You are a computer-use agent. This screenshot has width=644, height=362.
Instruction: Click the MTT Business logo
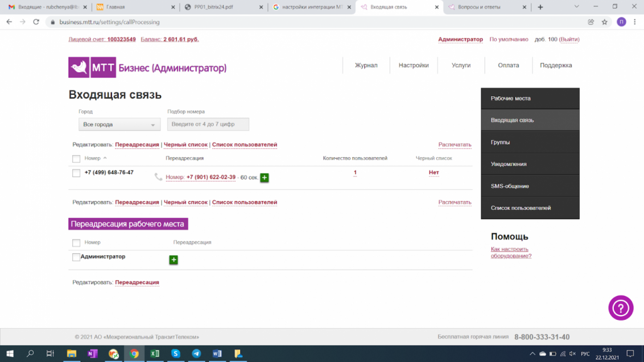coord(147,67)
